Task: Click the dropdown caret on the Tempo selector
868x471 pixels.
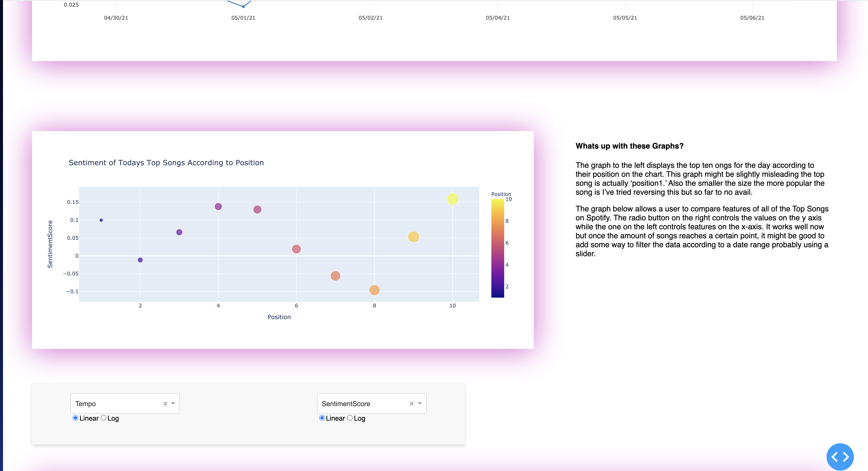Action: 173,403
